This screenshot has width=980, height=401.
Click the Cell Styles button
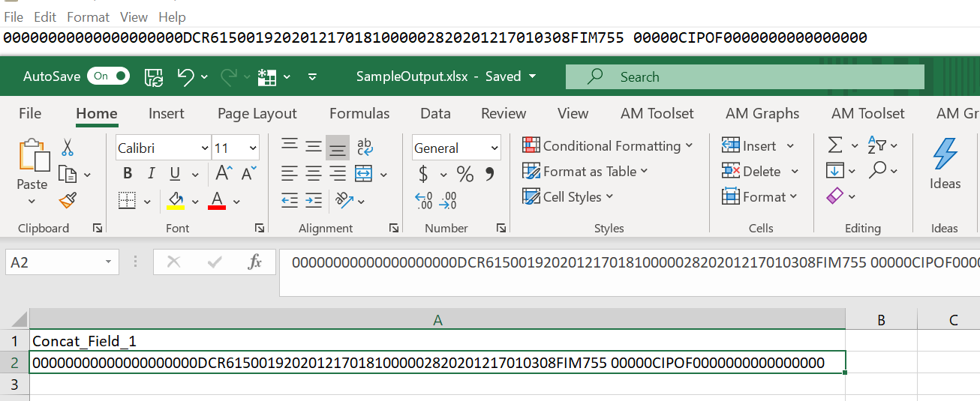[x=568, y=196]
